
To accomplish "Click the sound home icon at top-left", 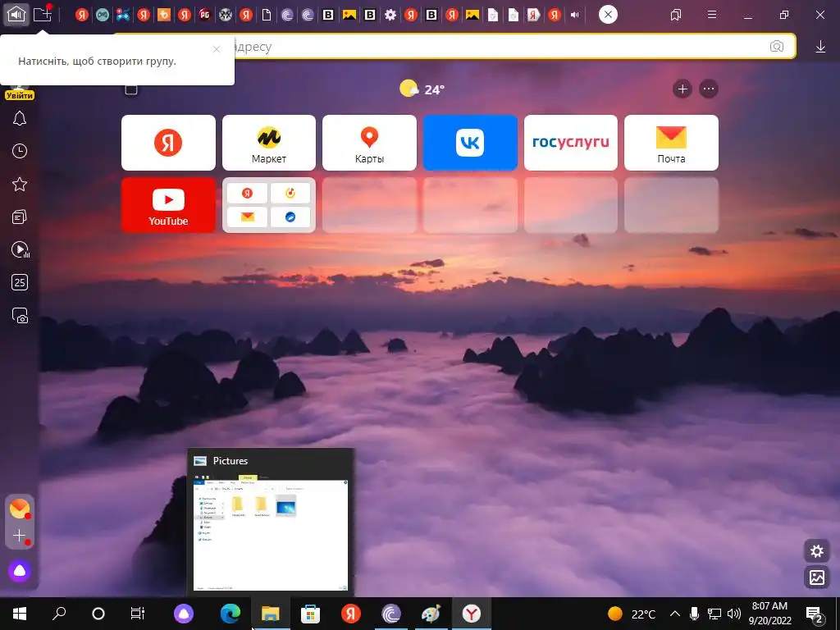I will (x=16, y=14).
